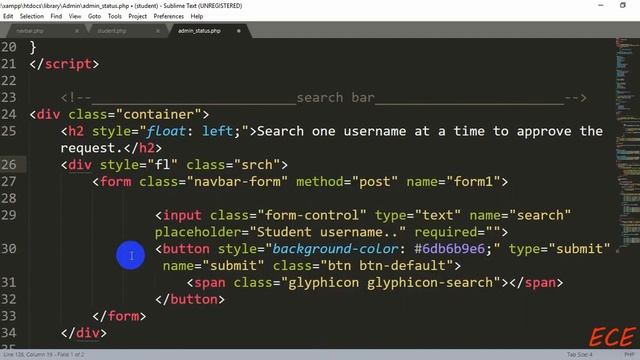
Task: Click the "srch" class value on line 26
Action: pos(257,165)
